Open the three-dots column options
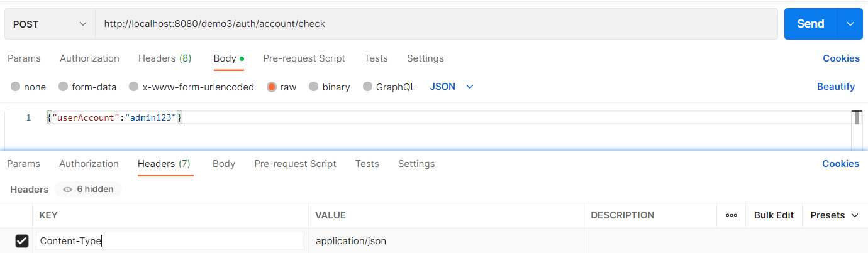The height and width of the screenshot is (253, 868). pos(732,215)
